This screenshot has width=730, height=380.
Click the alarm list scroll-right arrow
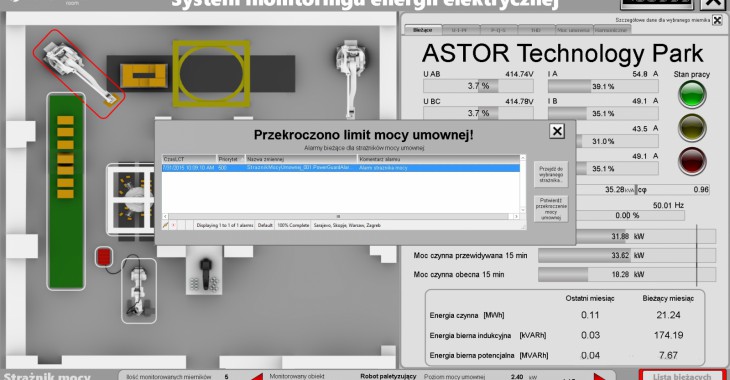tap(516, 217)
